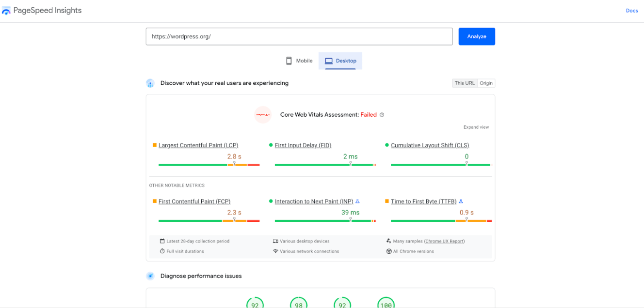Click the experimental flask icon beside TTFB
Image resolution: width=644 pixels, height=308 pixels.
[x=461, y=201]
